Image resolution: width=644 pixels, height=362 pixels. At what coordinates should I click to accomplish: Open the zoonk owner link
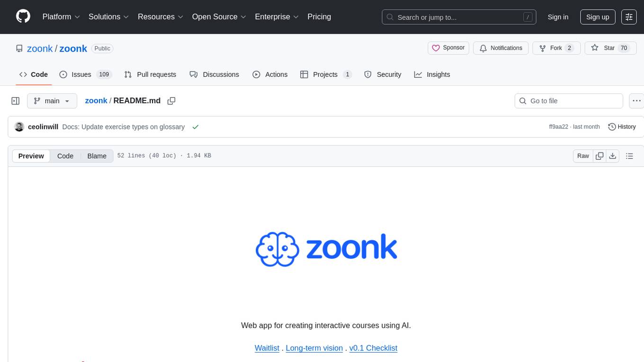click(x=40, y=48)
